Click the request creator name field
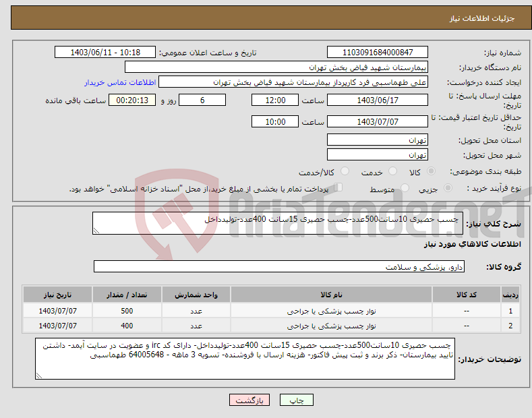Viewport: 532px width, 418px height. pos(293,82)
